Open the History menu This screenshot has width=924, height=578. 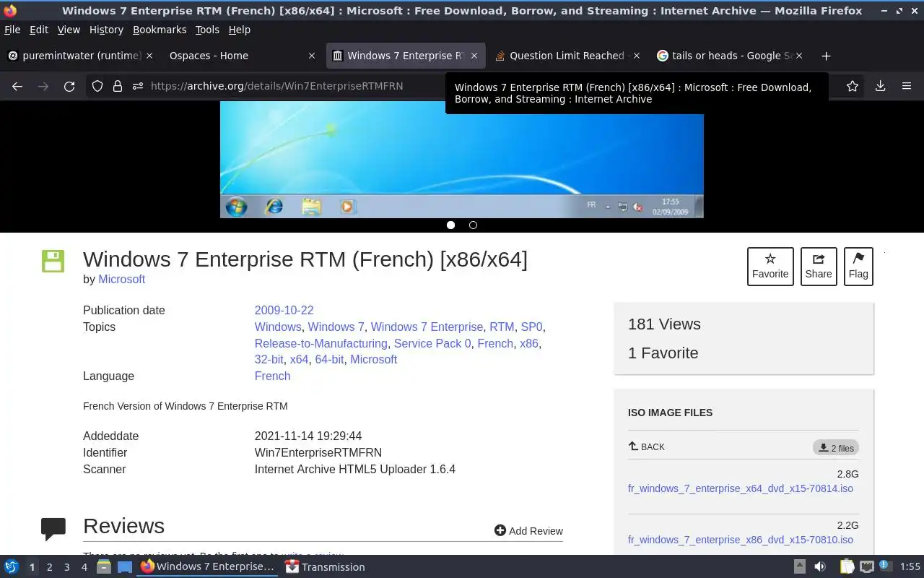click(x=106, y=30)
